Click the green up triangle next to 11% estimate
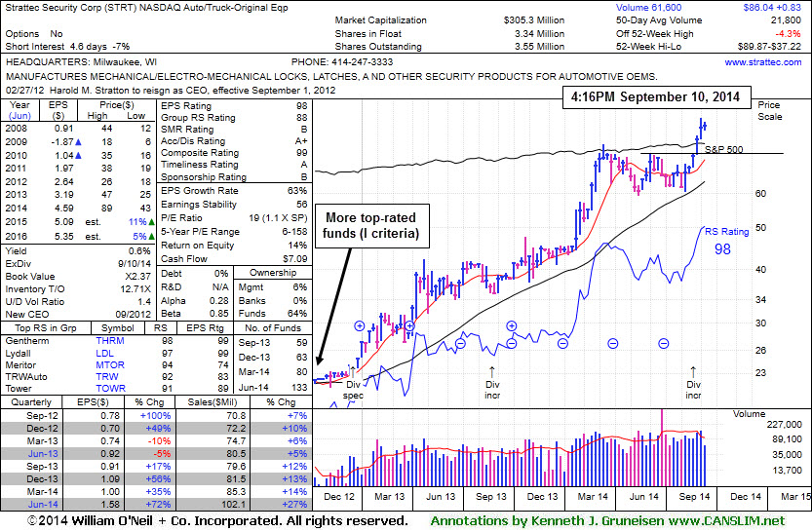This screenshot has height=532, width=812. (x=151, y=222)
